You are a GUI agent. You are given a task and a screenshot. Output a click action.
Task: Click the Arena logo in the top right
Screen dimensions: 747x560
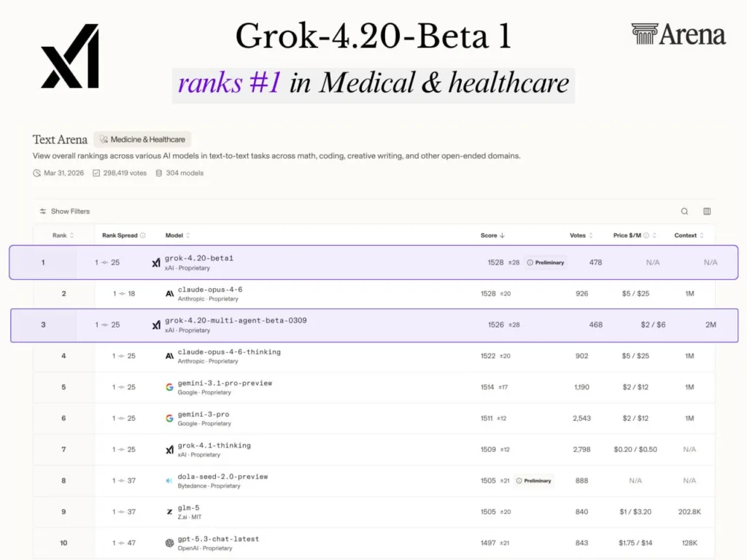click(x=678, y=34)
